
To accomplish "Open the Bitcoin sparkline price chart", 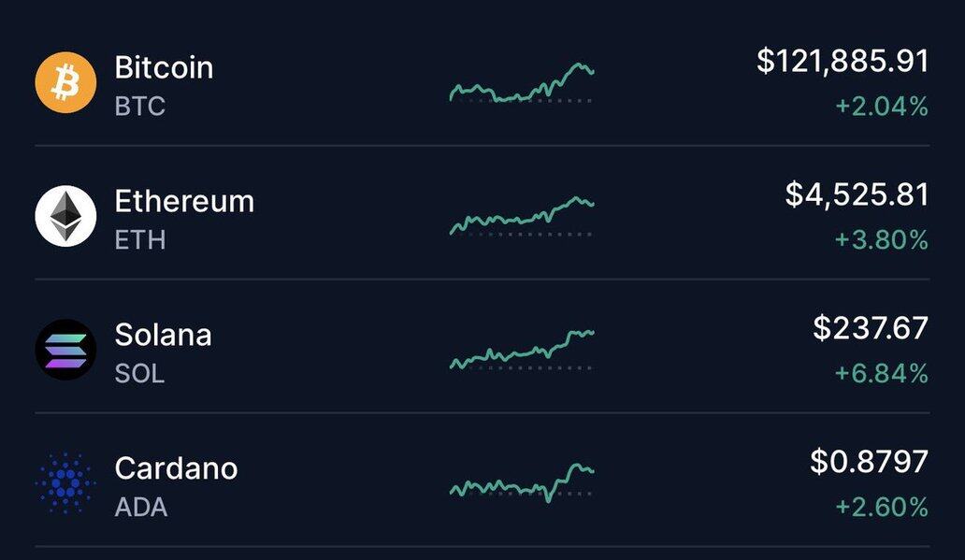I will 521,84.
